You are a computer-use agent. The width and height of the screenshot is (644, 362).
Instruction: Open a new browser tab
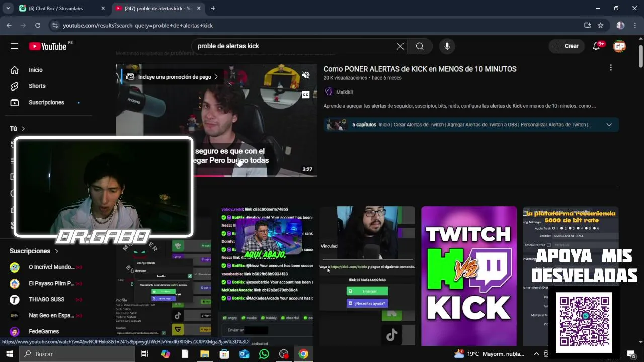(213, 8)
